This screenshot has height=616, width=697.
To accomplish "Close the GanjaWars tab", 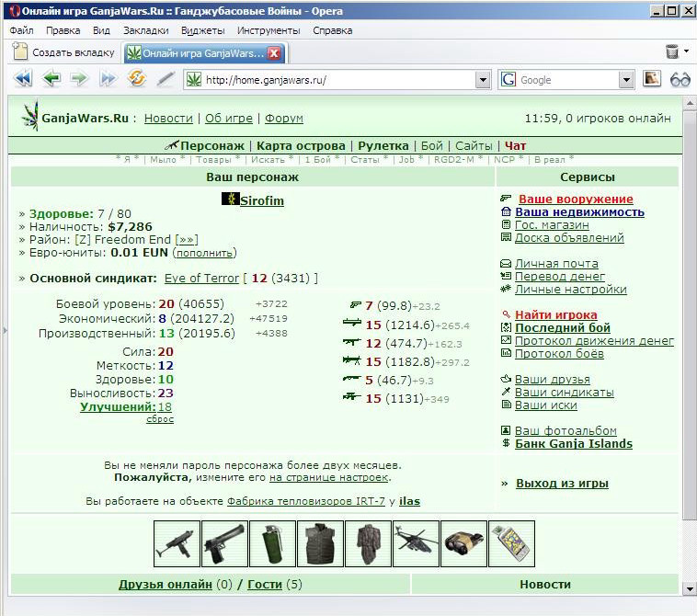I will pyautogui.click(x=275, y=53).
